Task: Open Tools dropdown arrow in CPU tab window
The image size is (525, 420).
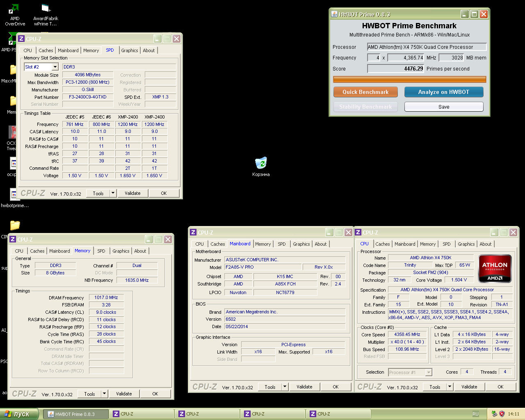Action: (x=450, y=387)
